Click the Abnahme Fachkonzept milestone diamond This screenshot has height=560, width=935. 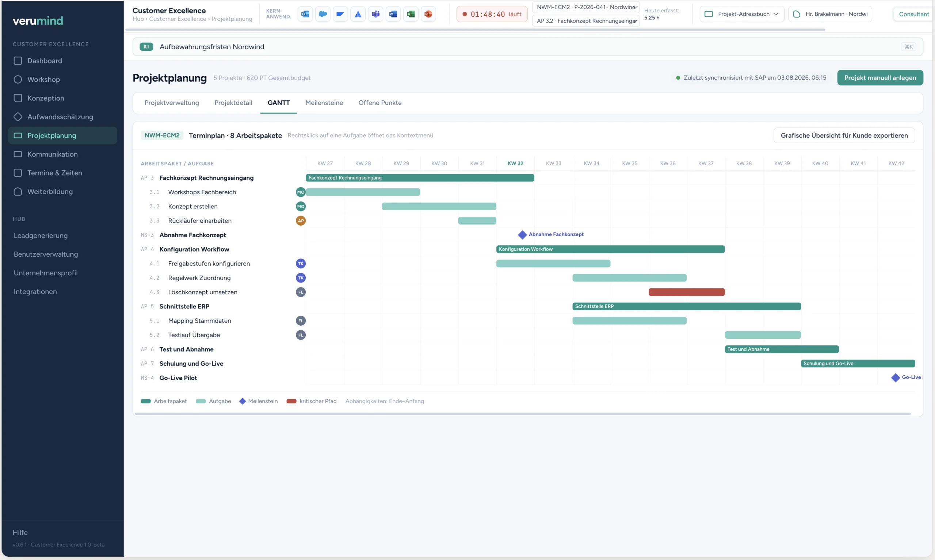tap(522, 235)
